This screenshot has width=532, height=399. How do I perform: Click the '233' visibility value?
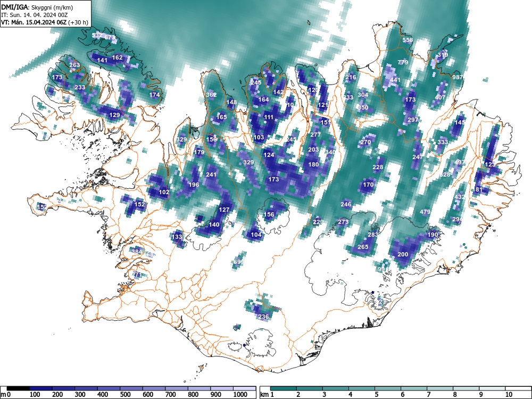80,87
